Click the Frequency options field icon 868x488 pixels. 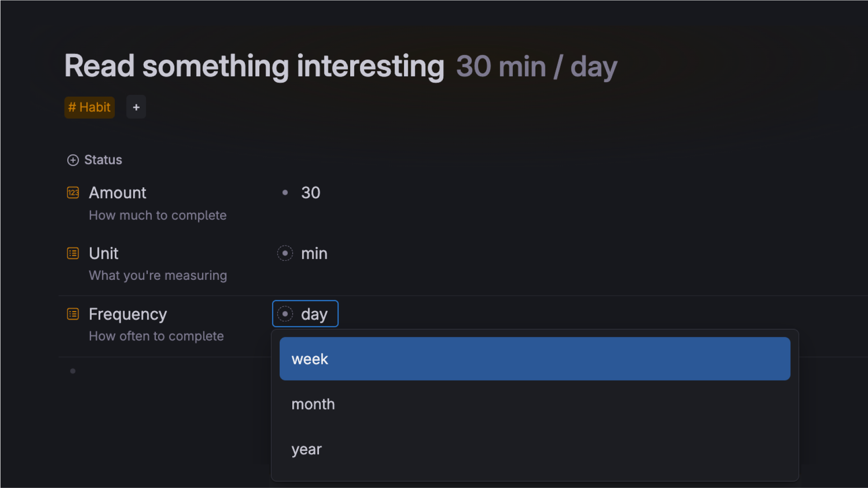(x=73, y=314)
